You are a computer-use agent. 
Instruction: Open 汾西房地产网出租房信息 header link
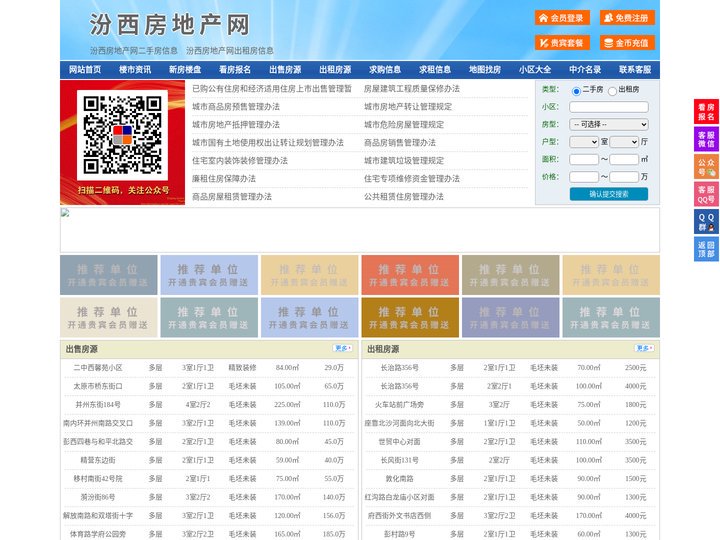click(230, 51)
